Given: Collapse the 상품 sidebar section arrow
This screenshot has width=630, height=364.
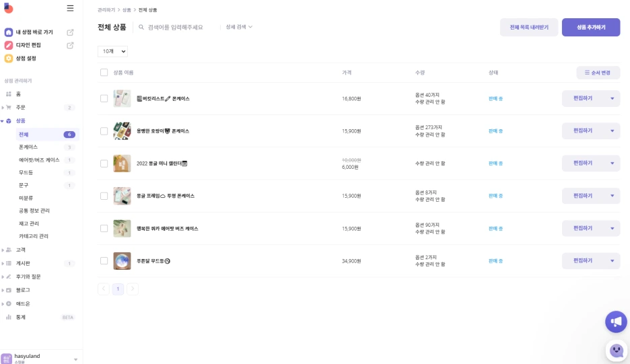Looking at the screenshot, I should 3,121.
